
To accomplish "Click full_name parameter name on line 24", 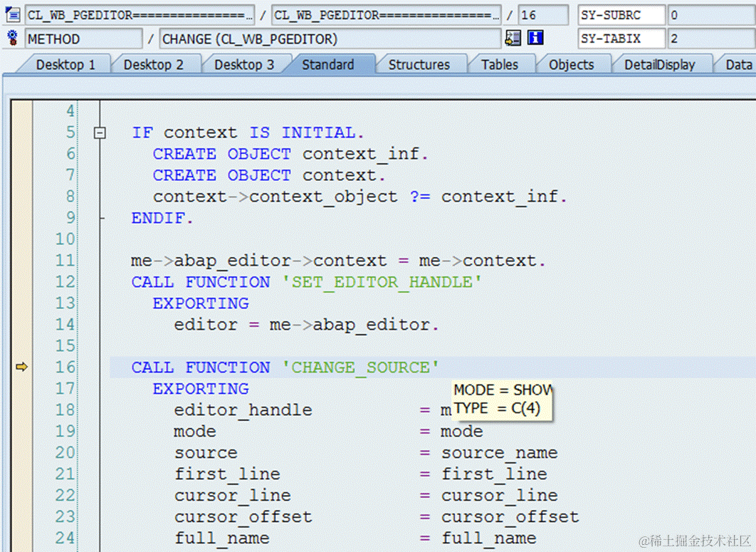I will 222,538.
